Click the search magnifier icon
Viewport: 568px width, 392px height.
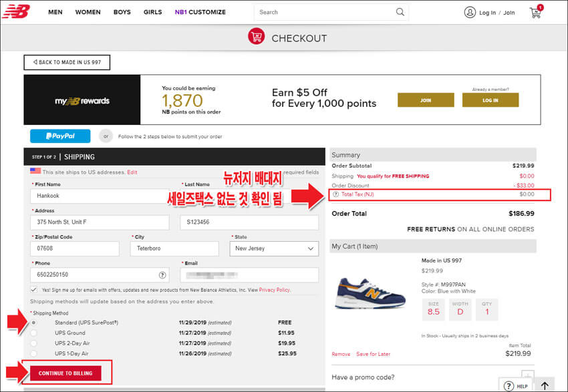400,12
